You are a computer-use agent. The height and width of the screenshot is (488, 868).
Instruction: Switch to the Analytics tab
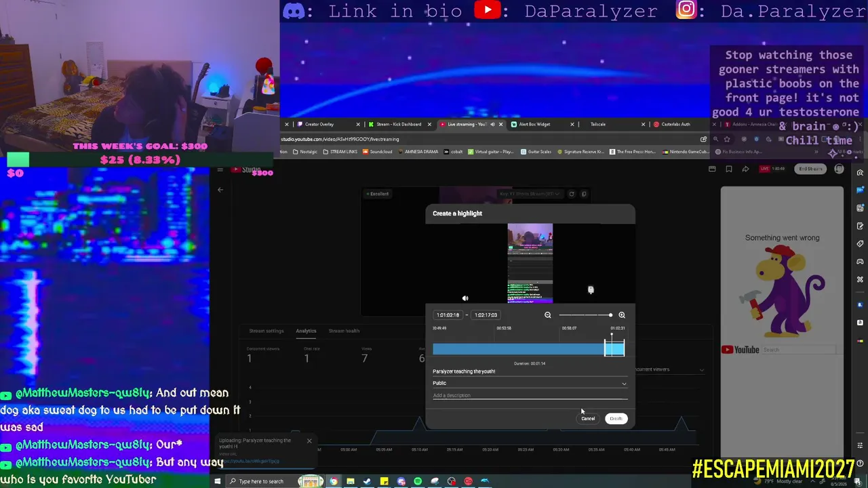coord(306,331)
